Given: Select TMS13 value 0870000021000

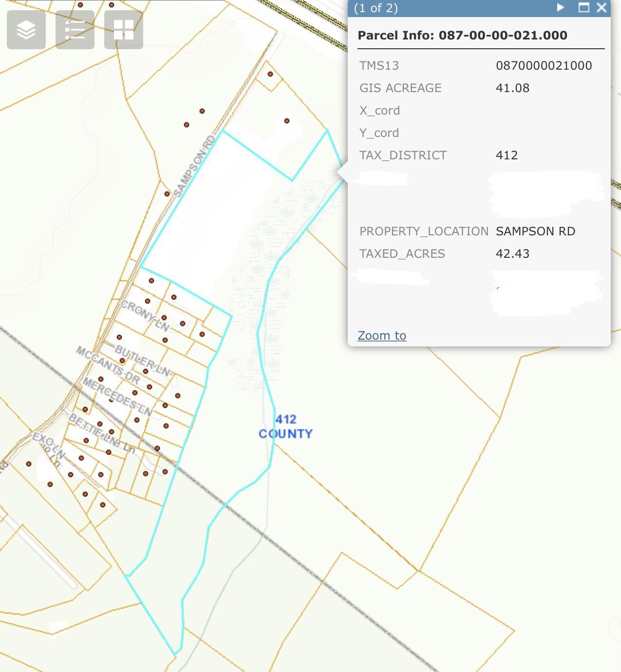Looking at the screenshot, I should click(x=544, y=66).
